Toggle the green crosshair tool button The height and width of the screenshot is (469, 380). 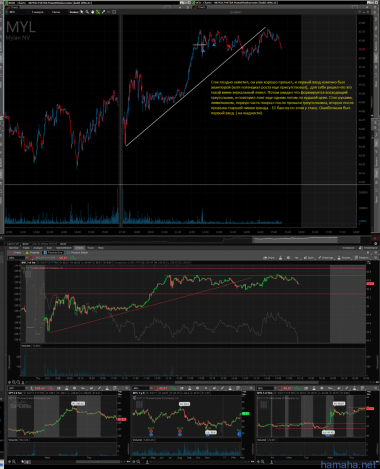pyautogui.click(x=98, y=12)
